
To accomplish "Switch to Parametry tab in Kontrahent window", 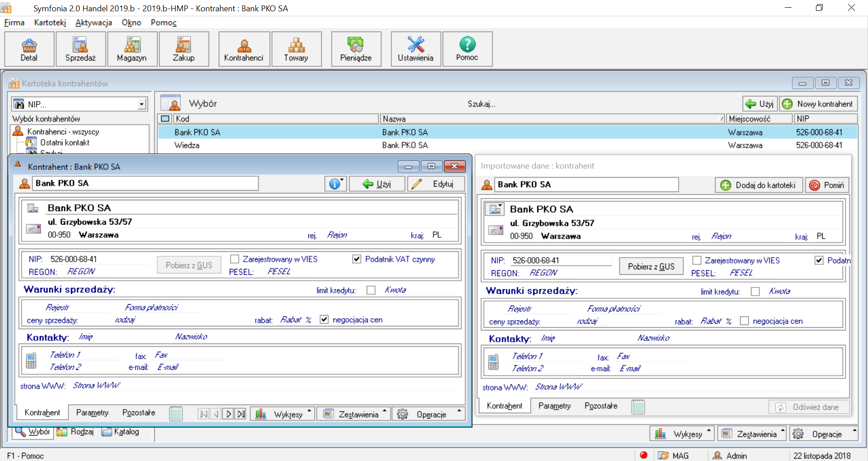I will [x=92, y=413].
